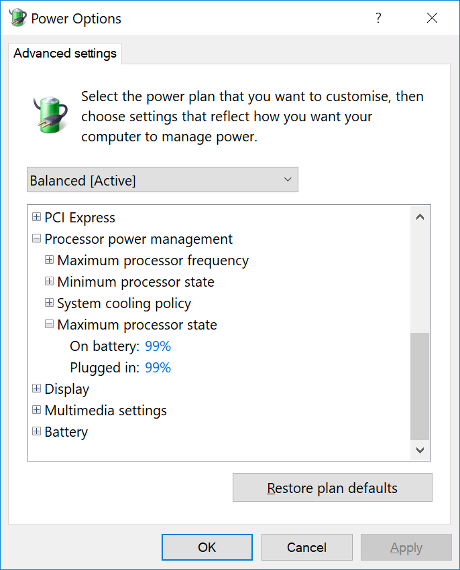Click the question mark help icon
This screenshot has height=570, width=460.
pyautogui.click(x=378, y=18)
